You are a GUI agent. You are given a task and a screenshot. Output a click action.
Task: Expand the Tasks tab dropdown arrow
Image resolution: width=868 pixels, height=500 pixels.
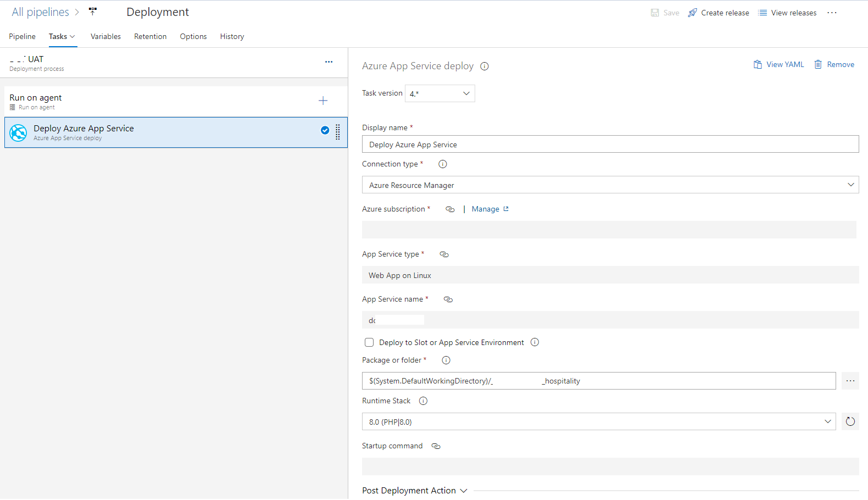[x=73, y=37]
